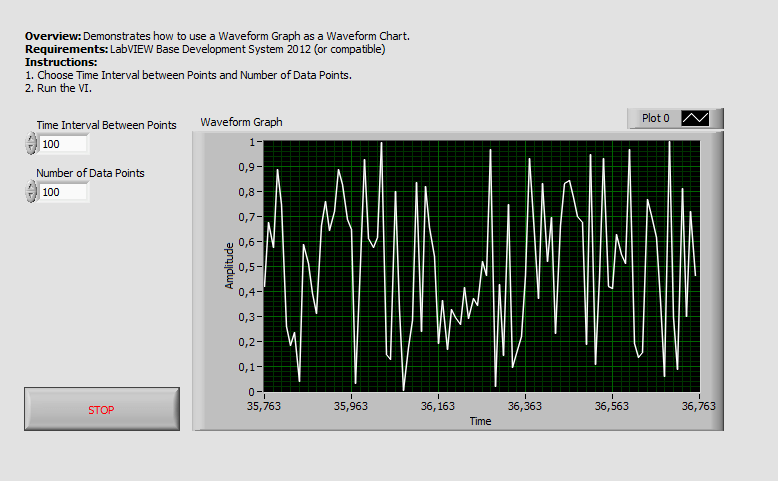Click the Number of Data Points input field
The width and height of the screenshot is (778, 481).
coord(64,192)
